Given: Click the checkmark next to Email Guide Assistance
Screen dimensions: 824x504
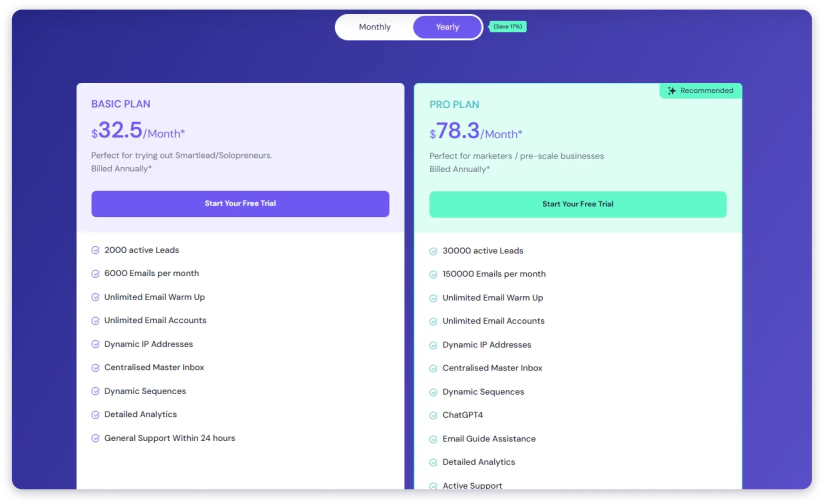Looking at the screenshot, I should [x=433, y=438].
